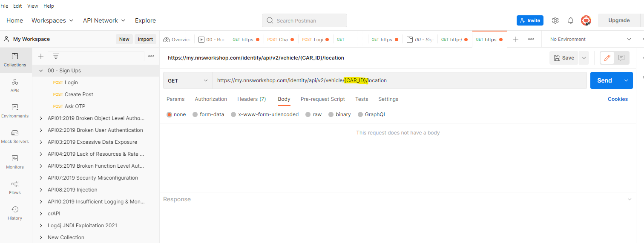Open the No Environment selector

591,39
